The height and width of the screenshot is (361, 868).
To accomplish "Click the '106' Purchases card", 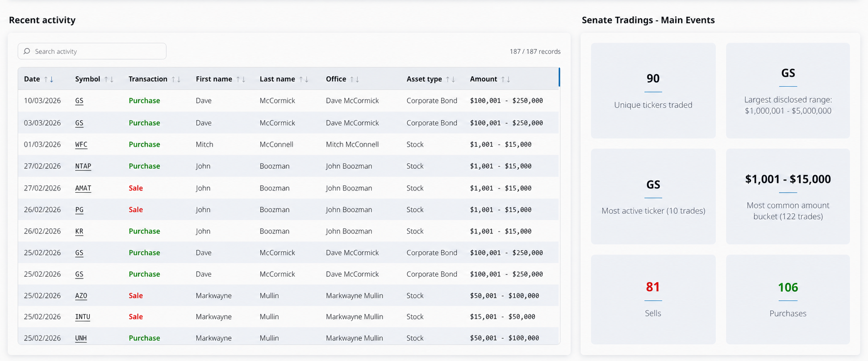I will [788, 299].
